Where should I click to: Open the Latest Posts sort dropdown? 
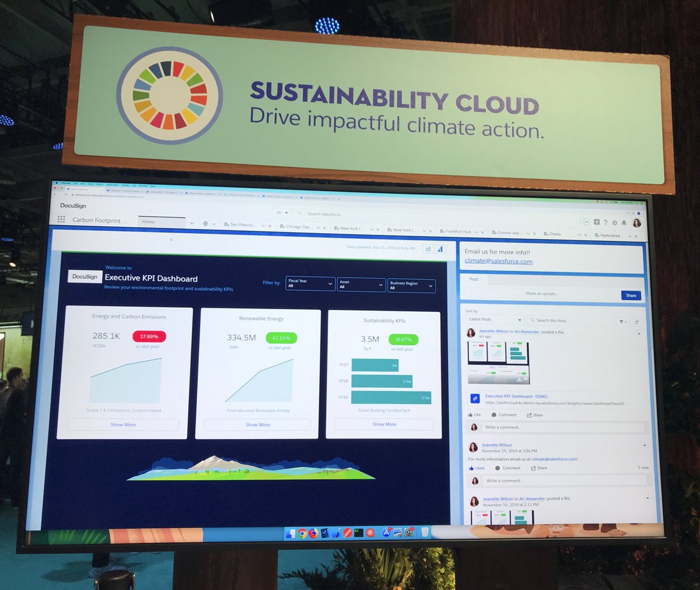[495, 319]
